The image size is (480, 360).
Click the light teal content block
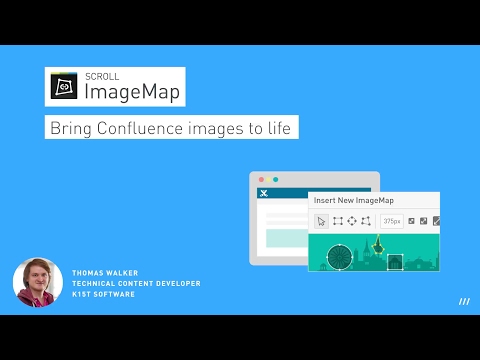point(287,238)
